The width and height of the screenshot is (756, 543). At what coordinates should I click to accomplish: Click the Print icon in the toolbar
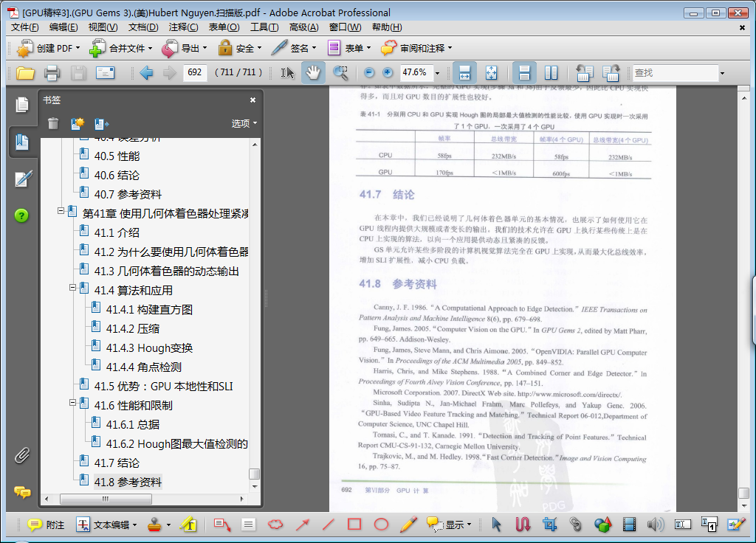pyautogui.click(x=52, y=73)
